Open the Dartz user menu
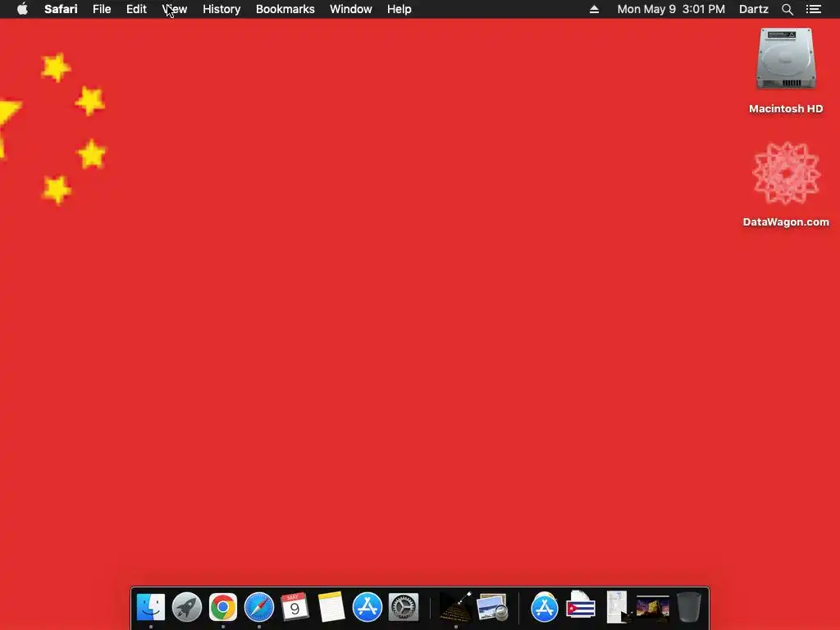 pyautogui.click(x=753, y=9)
